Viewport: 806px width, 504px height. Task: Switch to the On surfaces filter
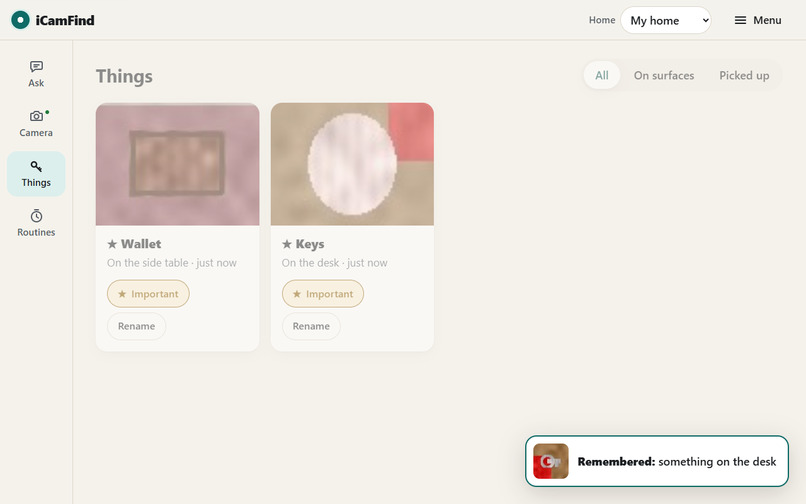pyautogui.click(x=664, y=76)
